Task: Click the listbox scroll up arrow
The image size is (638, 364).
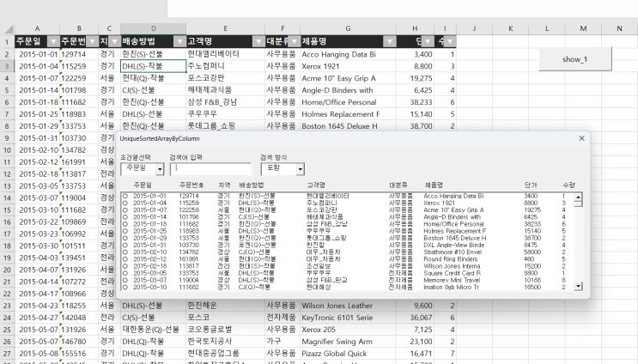Action: (x=578, y=197)
